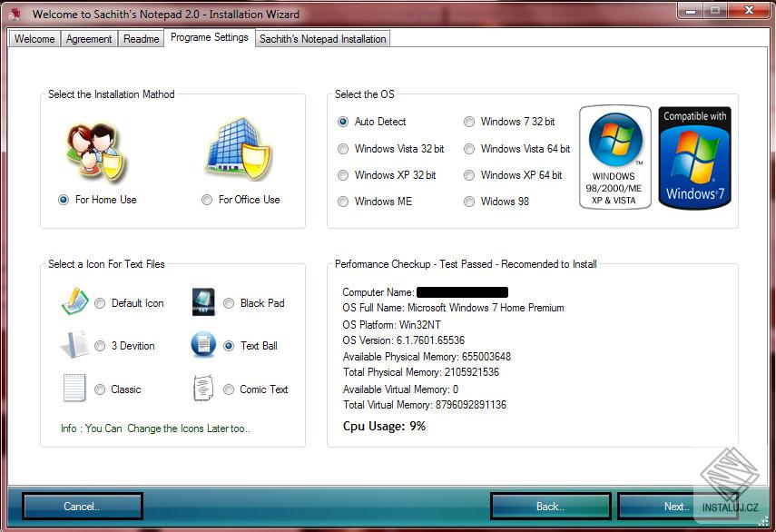This screenshot has width=776, height=532.
Task: Select Windows Vista 64 bit radio
Action: (469, 149)
